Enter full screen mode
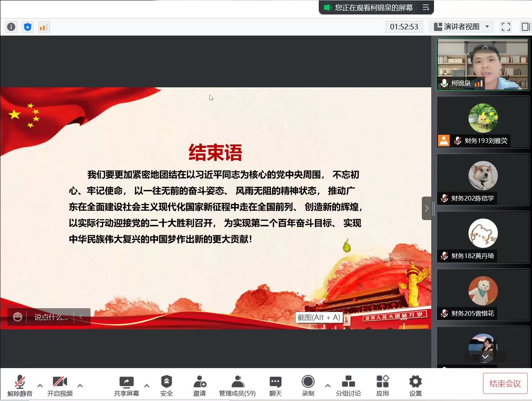The height and width of the screenshot is (401, 532). [506, 27]
